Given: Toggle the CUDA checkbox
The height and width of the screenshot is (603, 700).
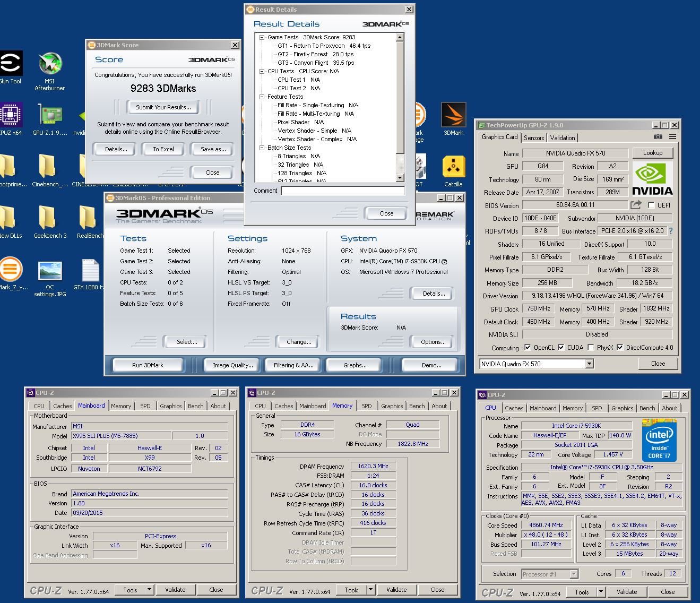Looking at the screenshot, I should click(x=561, y=348).
